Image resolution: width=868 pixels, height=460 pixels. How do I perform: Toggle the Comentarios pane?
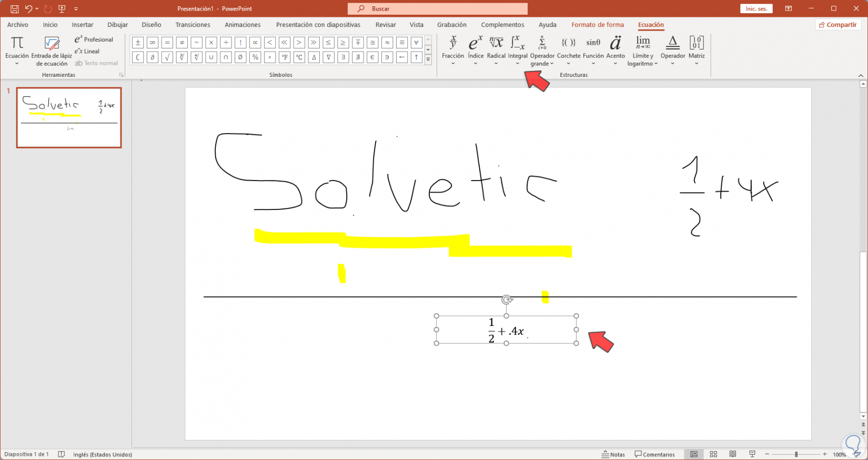655,454
